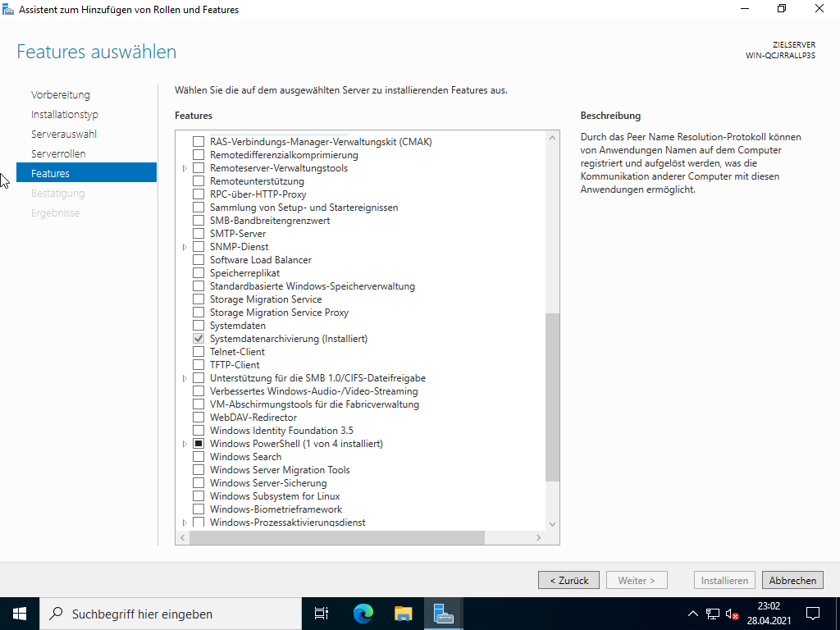This screenshot has width=840, height=630.
Task: Expand the SNMP-Dienst node
Action: (x=185, y=247)
